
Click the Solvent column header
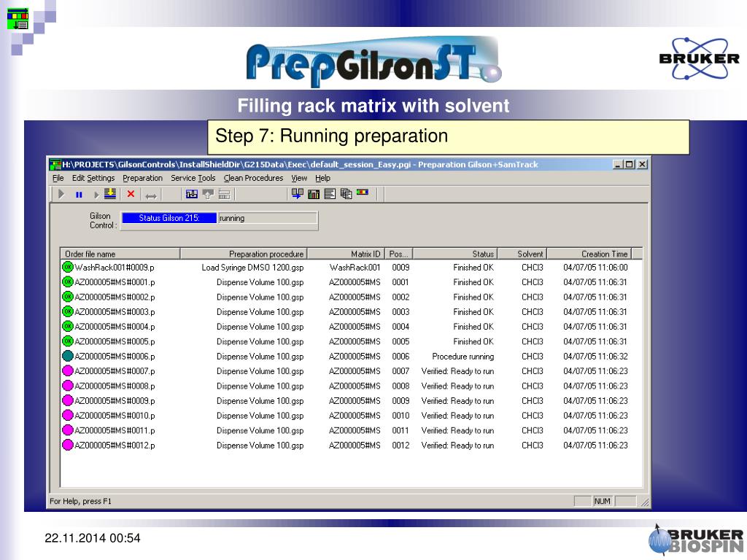[522, 254]
